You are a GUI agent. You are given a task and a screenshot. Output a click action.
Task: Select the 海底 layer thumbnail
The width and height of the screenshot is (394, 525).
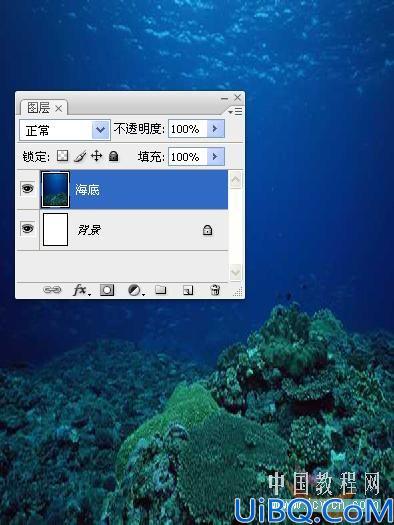[55, 190]
